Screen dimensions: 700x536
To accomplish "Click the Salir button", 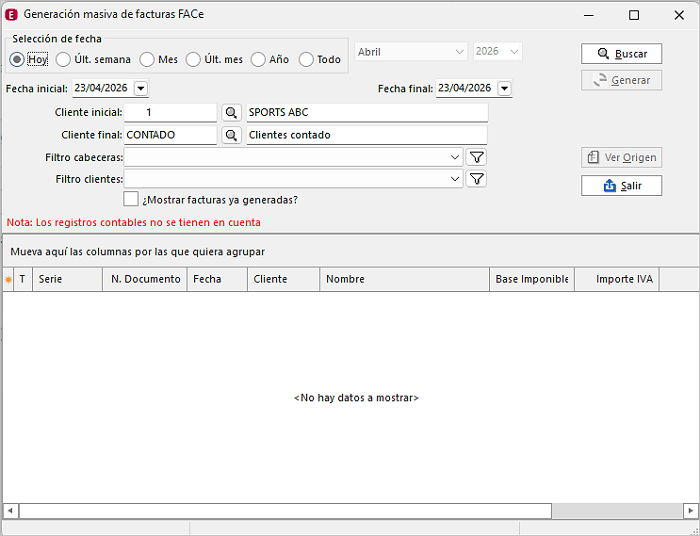I will pos(621,186).
